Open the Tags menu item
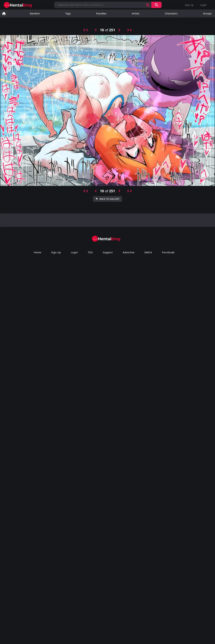215x644 pixels. (x=68, y=14)
